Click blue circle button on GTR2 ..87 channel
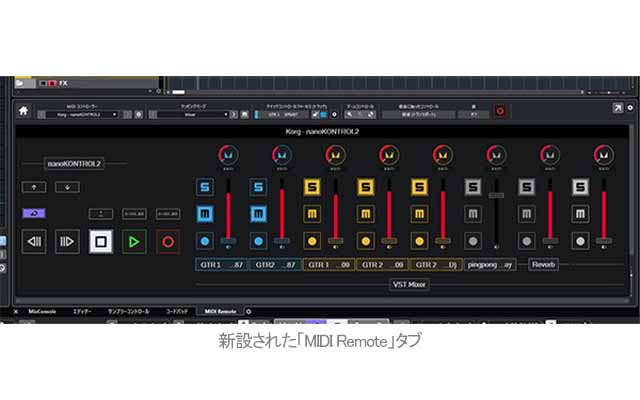Screen dimensions: 640x400 point(258,241)
